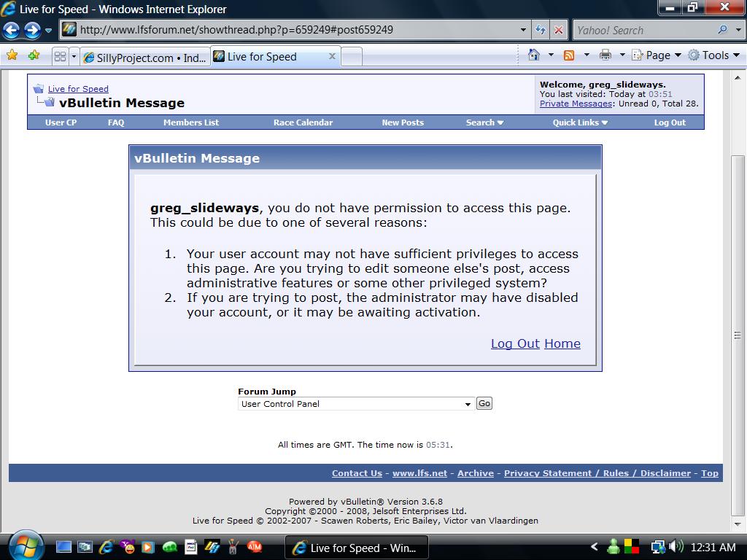Open FAQ in the navbar

click(116, 122)
